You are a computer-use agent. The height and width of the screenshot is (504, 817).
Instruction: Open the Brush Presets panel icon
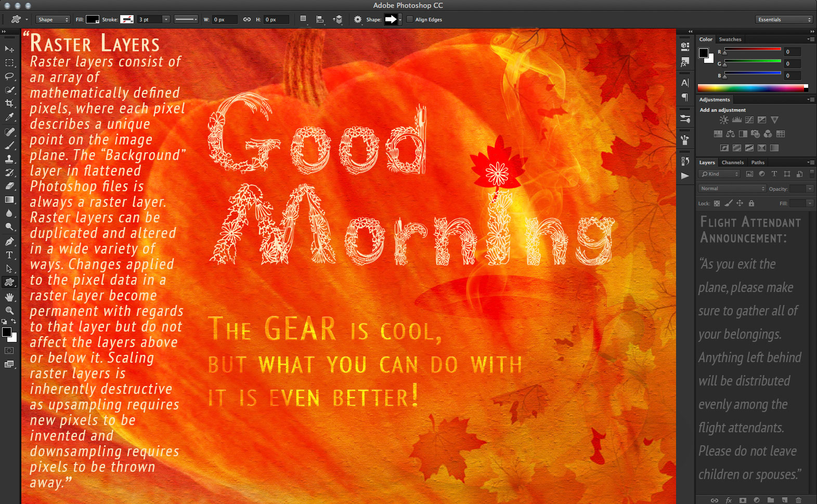685,119
